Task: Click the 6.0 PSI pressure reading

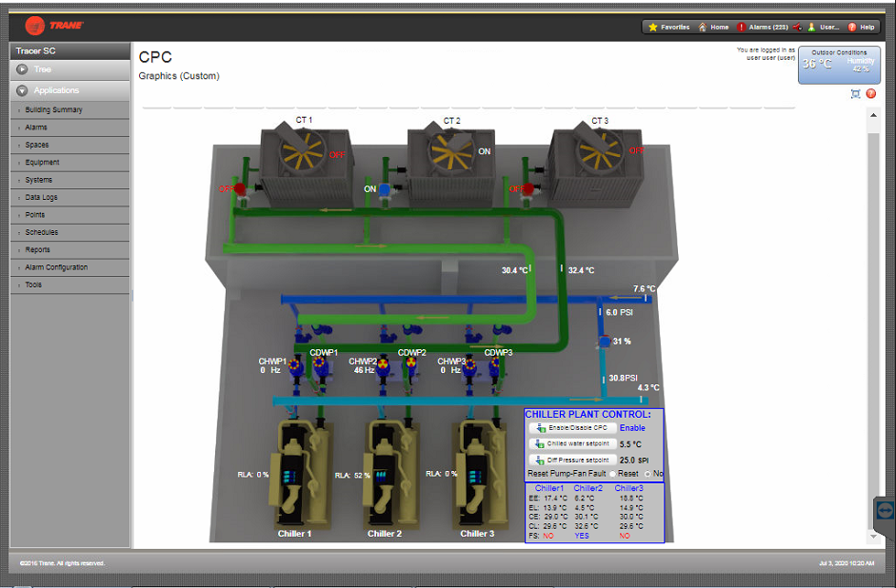Action: (x=620, y=313)
